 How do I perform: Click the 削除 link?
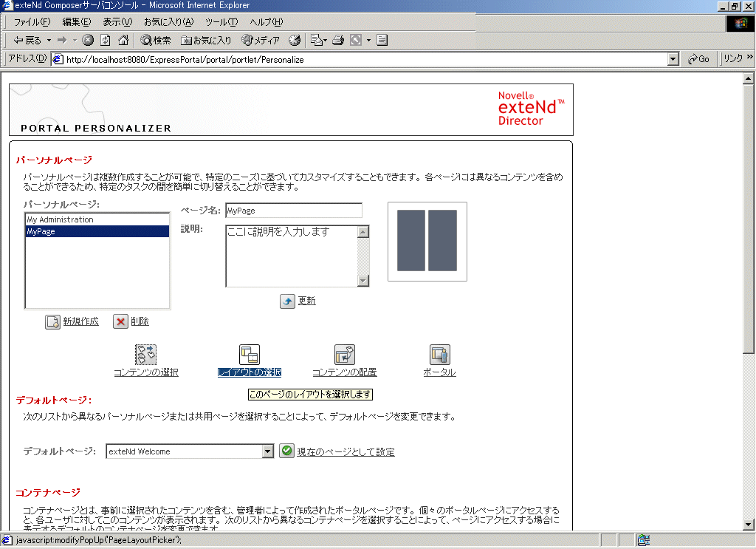coord(140,321)
